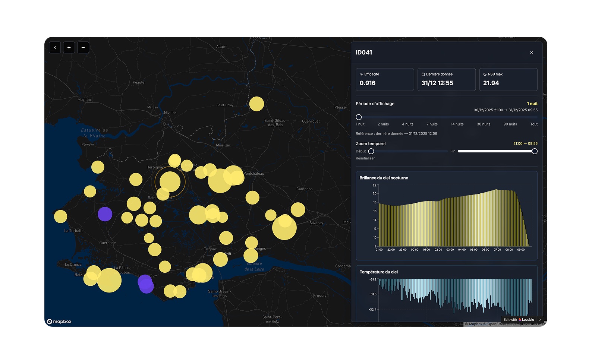Select the 2 nuits period option

point(383,124)
